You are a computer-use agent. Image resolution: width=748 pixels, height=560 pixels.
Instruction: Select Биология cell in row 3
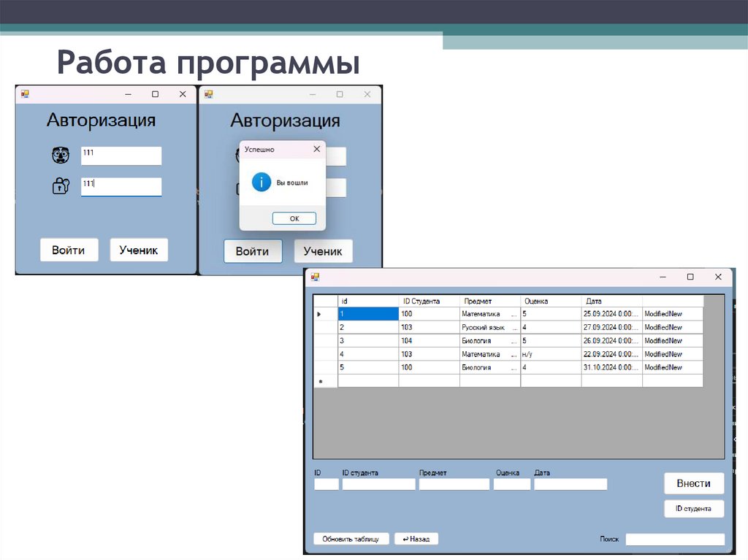click(490, 340)
